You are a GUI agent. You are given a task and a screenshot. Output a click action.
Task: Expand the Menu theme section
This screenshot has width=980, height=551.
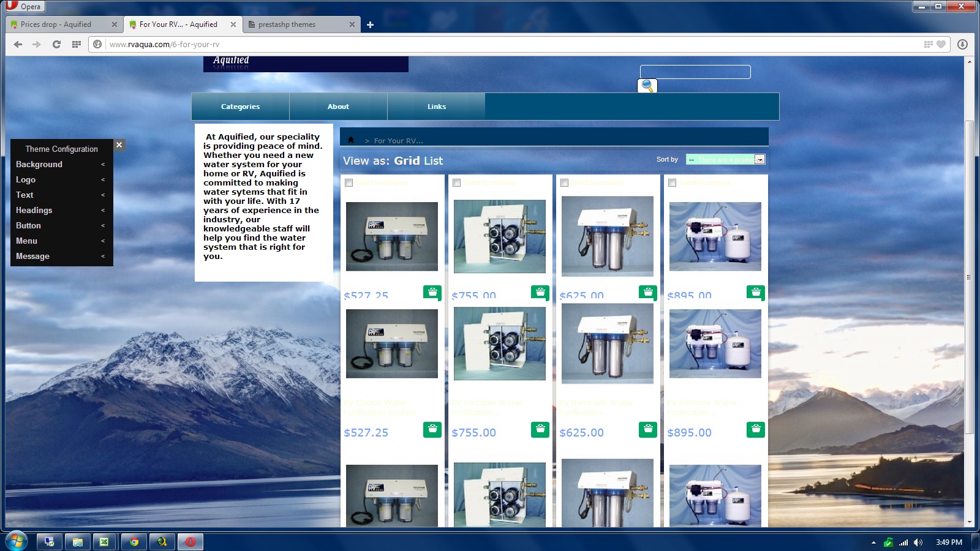point(61,241)
